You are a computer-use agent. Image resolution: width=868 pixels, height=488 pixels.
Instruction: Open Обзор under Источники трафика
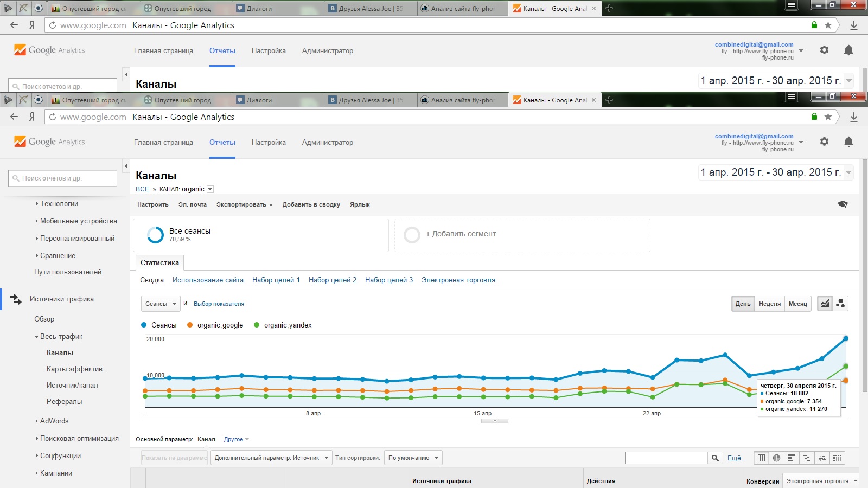point(44,319)
